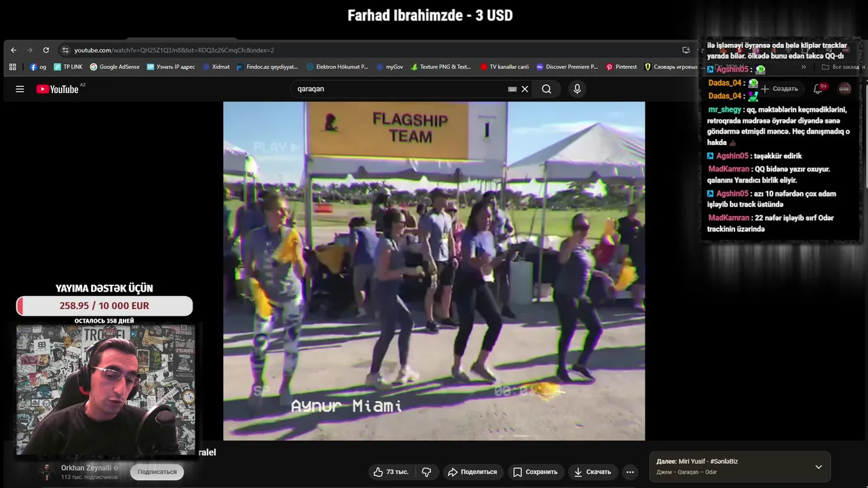Open the Узнать IP адрес bookmark

tap(170, 67)
